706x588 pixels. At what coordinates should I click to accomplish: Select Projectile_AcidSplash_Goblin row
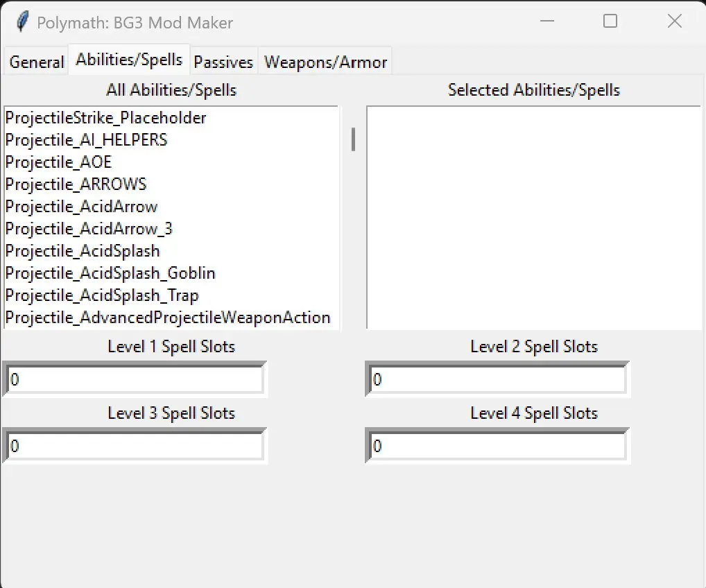point(171,273)
